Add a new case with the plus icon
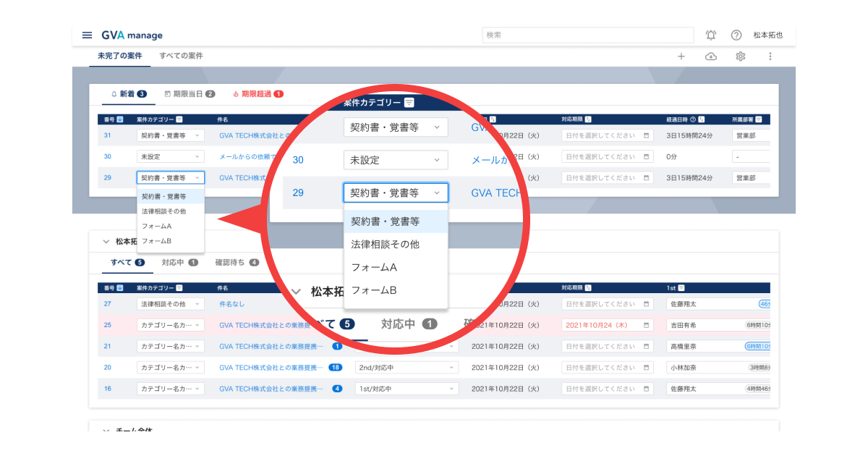Viewport: 868px width, 456px height. tap(681, 56)
